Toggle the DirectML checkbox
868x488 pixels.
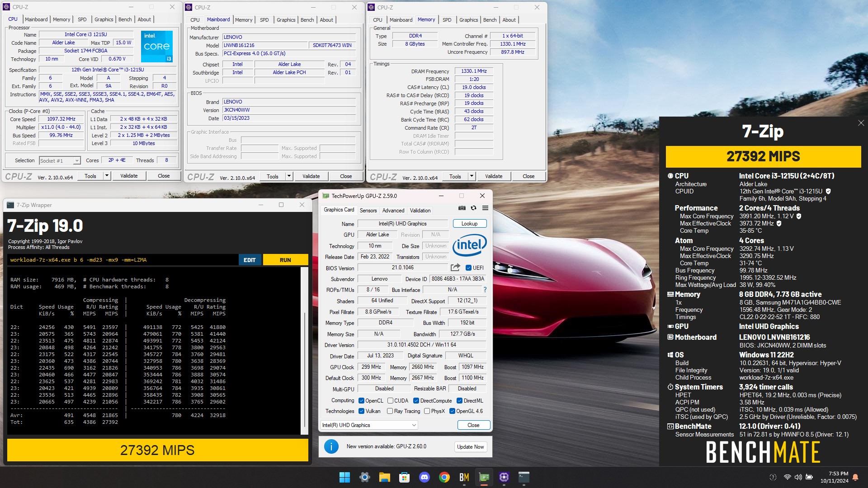point(459,401)
